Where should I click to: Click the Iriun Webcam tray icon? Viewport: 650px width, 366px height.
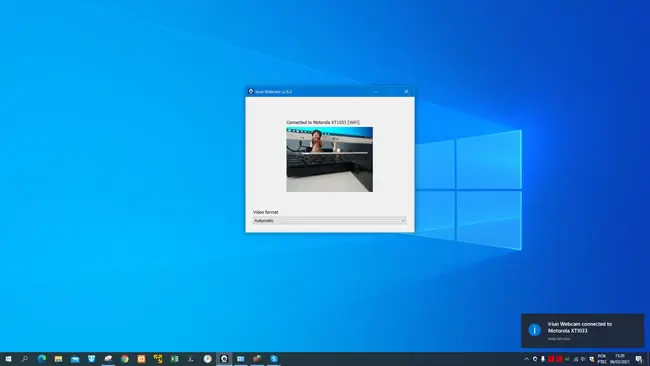pyautogui.click(x=535, y=359)
